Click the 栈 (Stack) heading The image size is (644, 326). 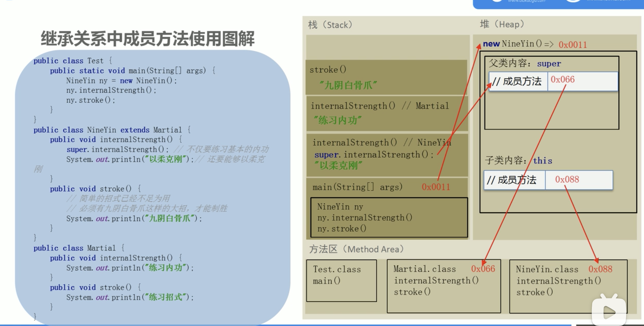(x=330, y=25)
